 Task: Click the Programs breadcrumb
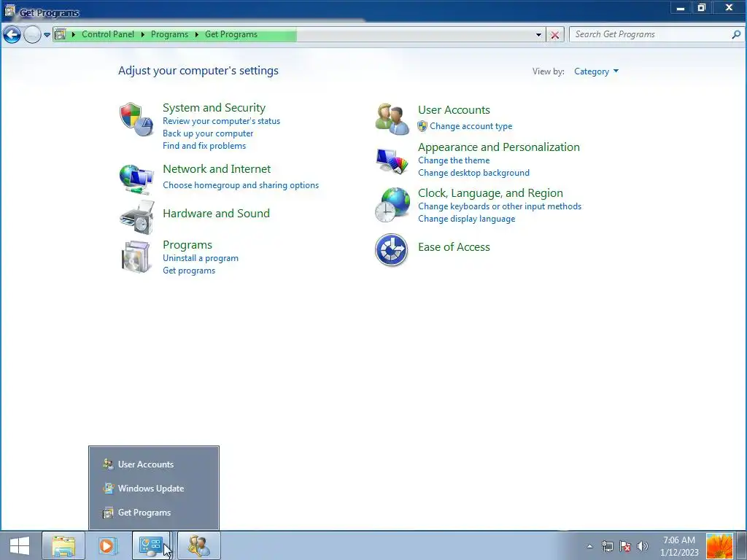point(169,34)
